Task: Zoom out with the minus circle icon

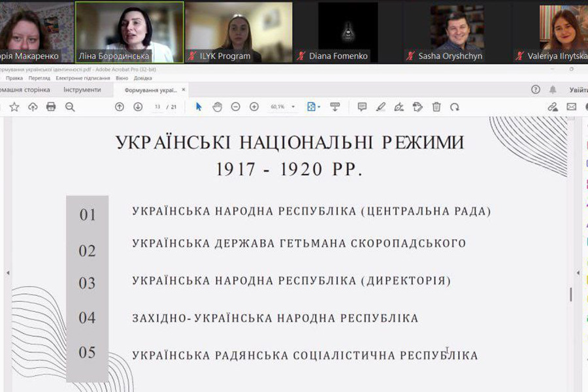Action: tap(235, 107)
